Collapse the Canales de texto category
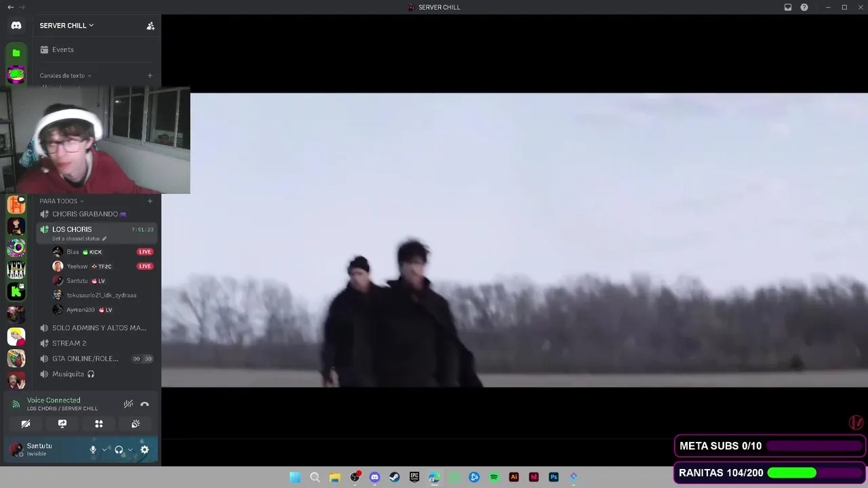Image resolution: width=868 pixels, height=488 pixels. coord(65,76)
